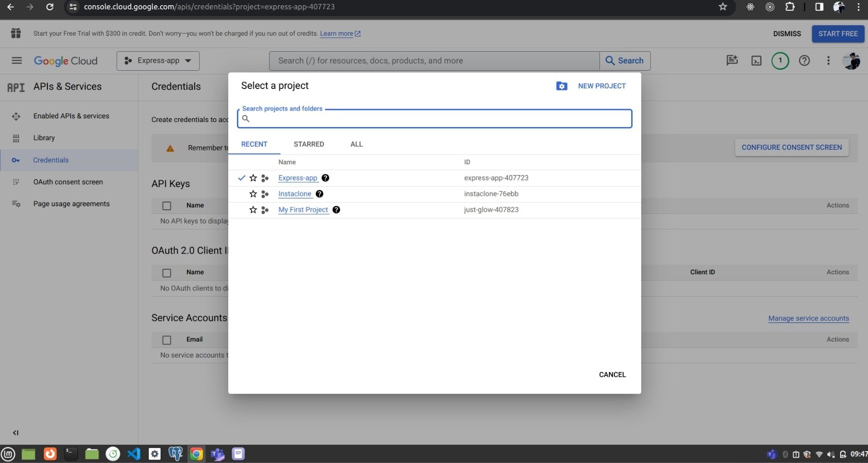The image size is (868, 463).
Task: Tick the OAuth 2.0 Client IDs header checkbox
Action: [167, 273]
